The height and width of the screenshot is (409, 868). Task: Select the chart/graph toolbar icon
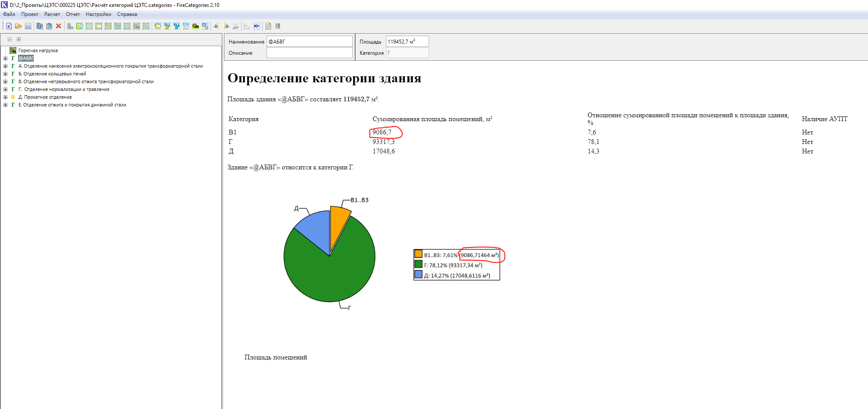click(247, 26)
